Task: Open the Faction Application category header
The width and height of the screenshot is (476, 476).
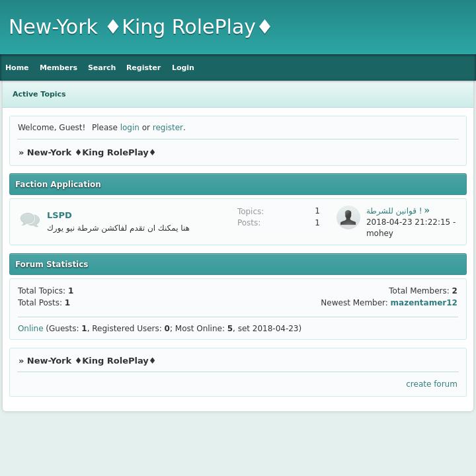Action: tap(58, 184)
